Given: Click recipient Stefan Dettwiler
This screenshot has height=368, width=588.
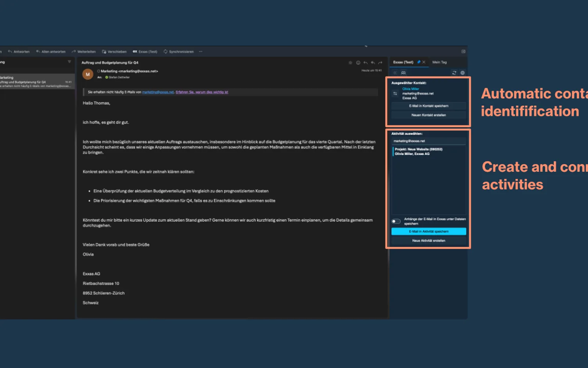Looking at the screenshot, I should click(117, 77).
